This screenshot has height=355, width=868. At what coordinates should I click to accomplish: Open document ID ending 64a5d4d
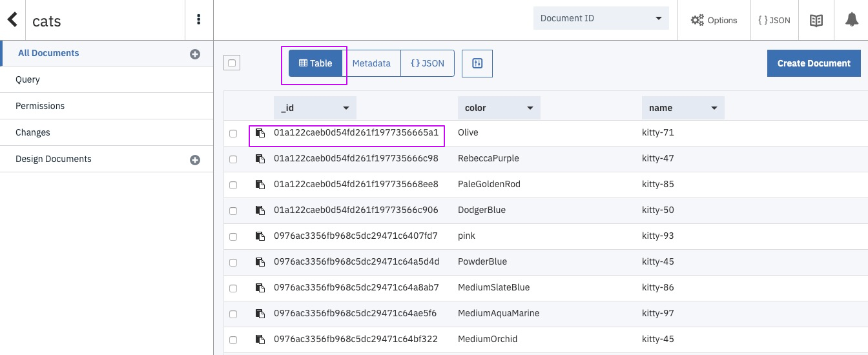[356, 261]
